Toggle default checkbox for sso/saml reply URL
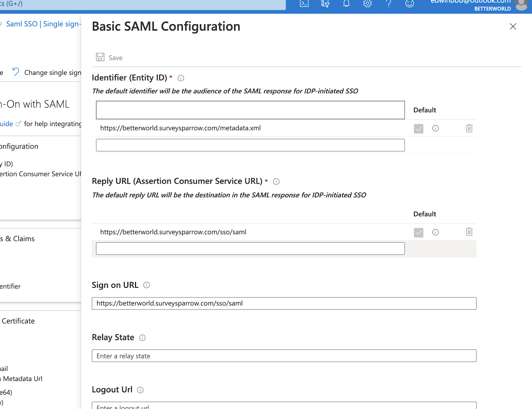Screen dimensions: 532x409 pyautogui.click(x=418, y=232)
